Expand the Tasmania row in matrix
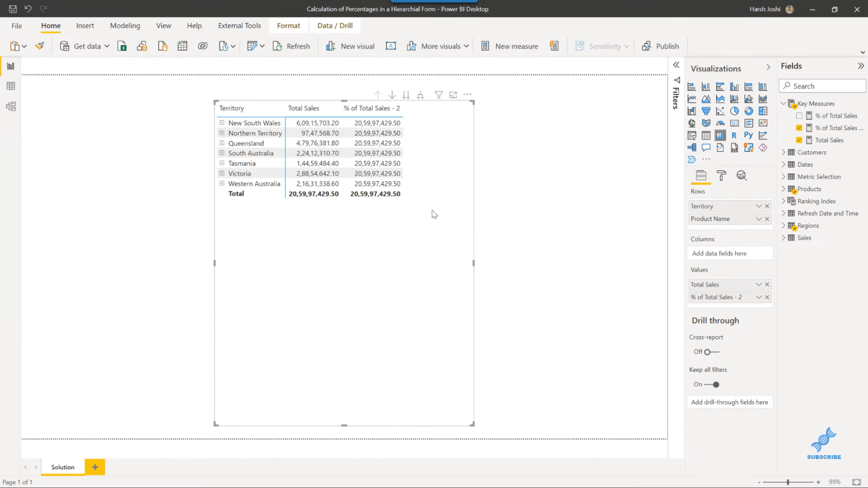 coord(222,163)
